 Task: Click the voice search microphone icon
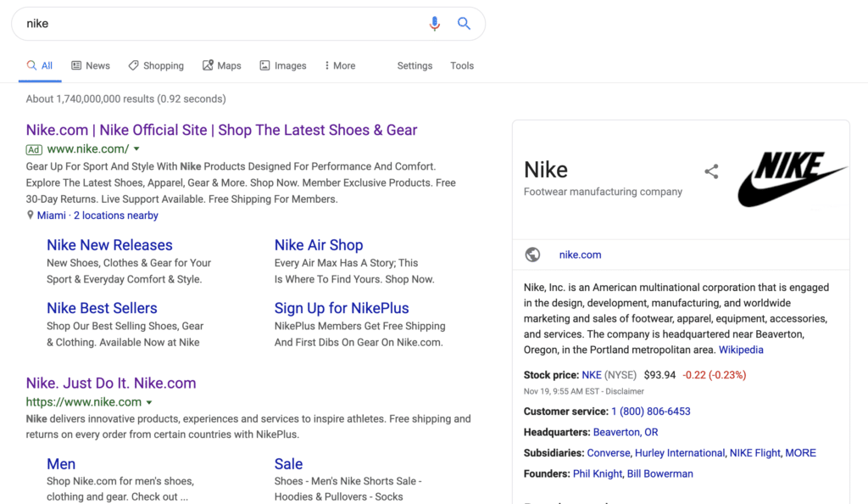(435, 23)
